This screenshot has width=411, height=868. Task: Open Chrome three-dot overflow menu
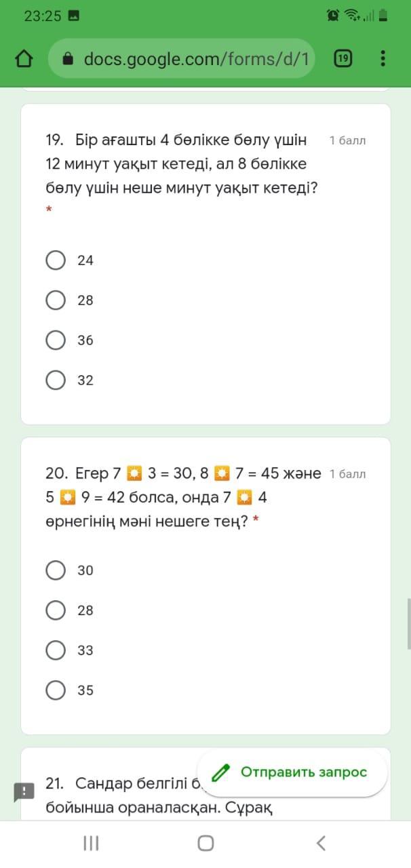[383, 59]
